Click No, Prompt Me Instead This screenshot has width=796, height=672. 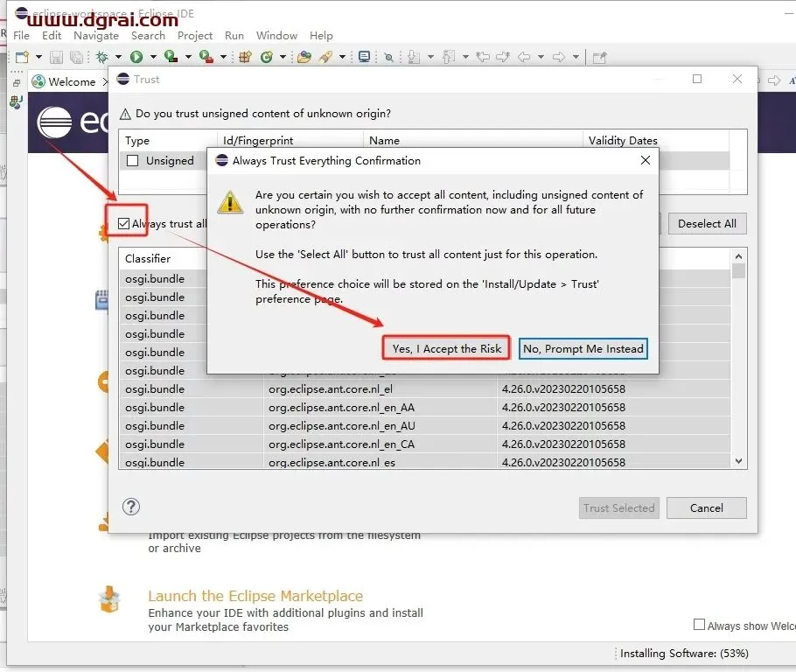[583, 348]
